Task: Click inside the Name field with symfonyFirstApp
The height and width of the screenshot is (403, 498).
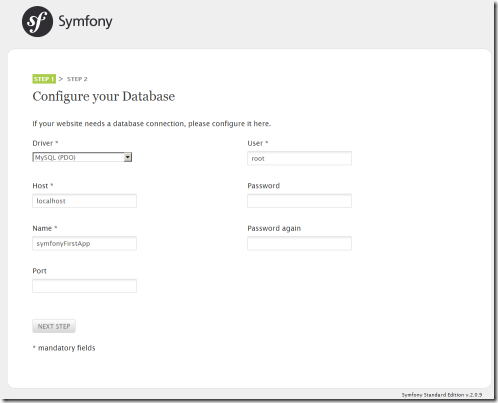Action: click(x=84, y=243)
